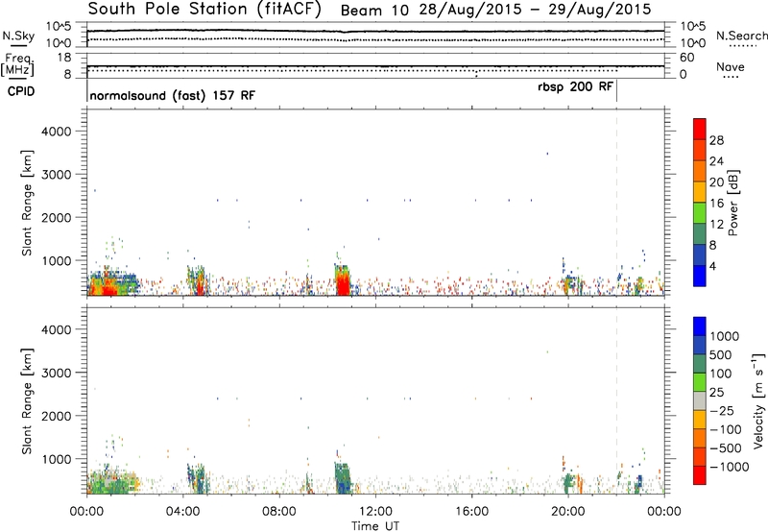Click the 4000 km tick in velocity panel
The height and width of the screenshot is (532, 768).
pyautogui.click(x=56, y=329)
